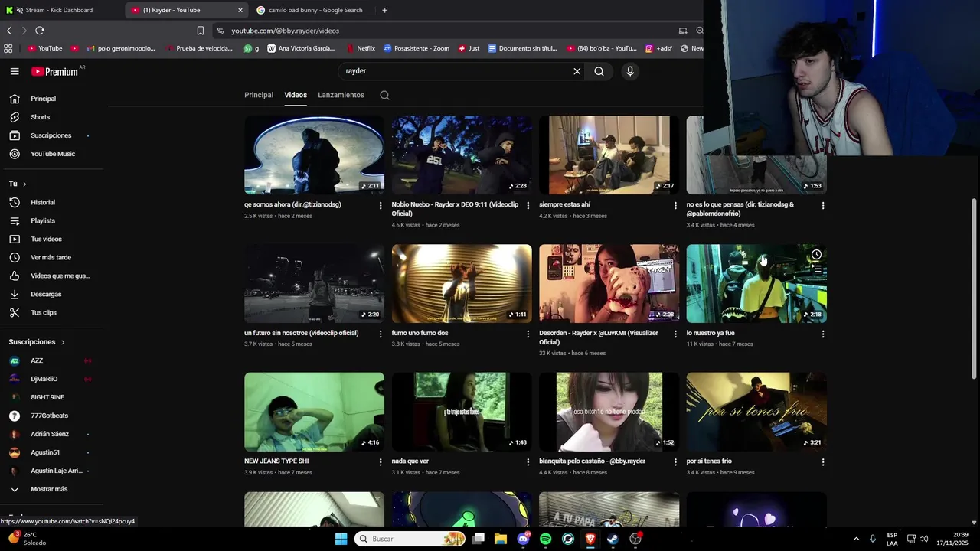Image resolution: width=980 pixels, height=551 pixels.
Task: Close the Rayder - YouTube tab
Action: [x=240, y=10]
